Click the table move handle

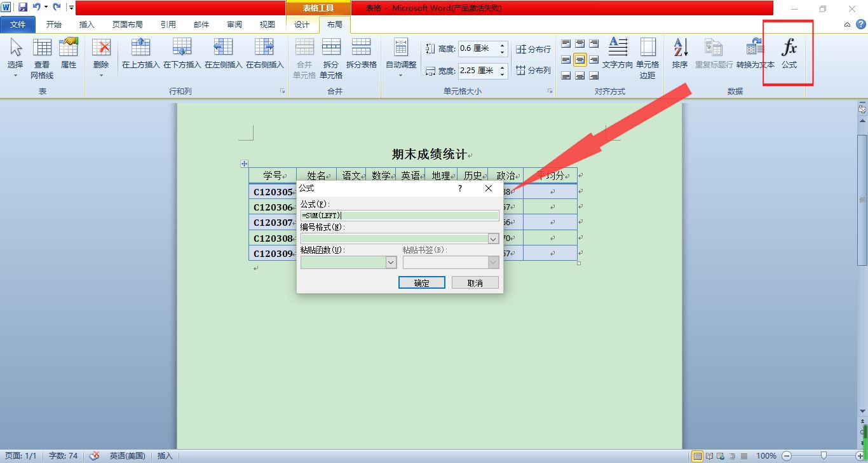(x=244, y=163)
